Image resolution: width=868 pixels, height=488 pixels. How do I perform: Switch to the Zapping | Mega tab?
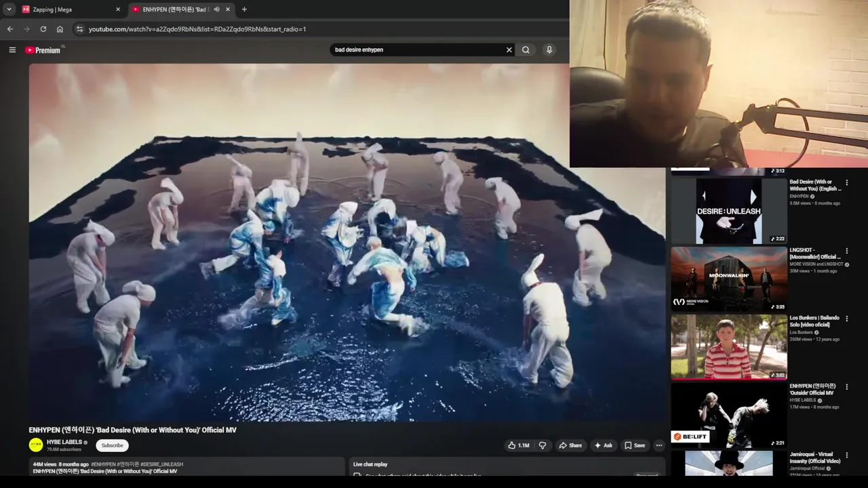click(x=71, y=9)
